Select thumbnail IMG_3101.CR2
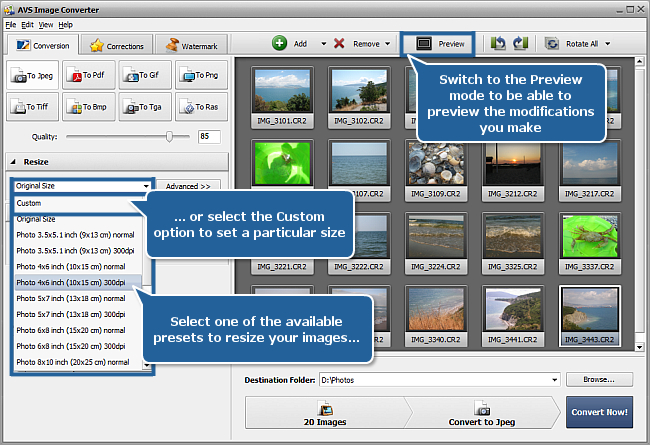This screenshot has width=650, height=445. pos(282,97)
